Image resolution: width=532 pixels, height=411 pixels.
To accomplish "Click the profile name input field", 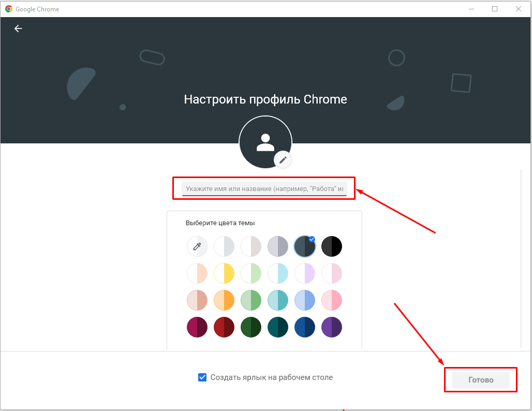I will pyautogui.click(x=264, y=189).
